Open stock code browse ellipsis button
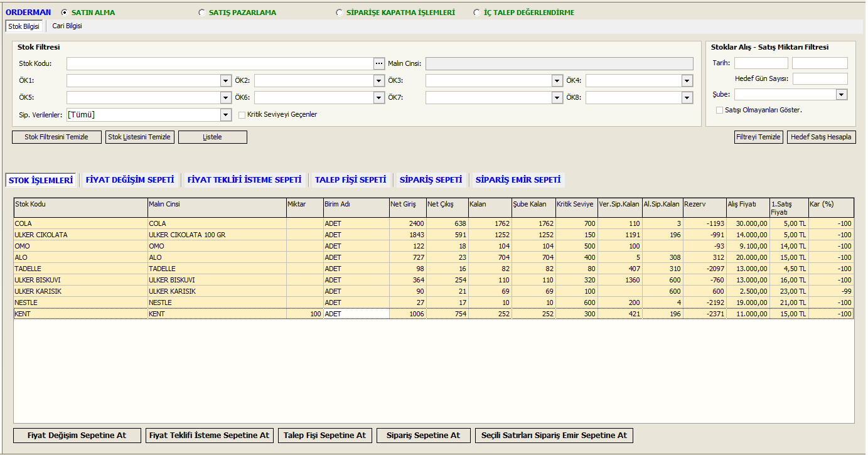This screenshot has width=868, height=455. pos(378,63)
